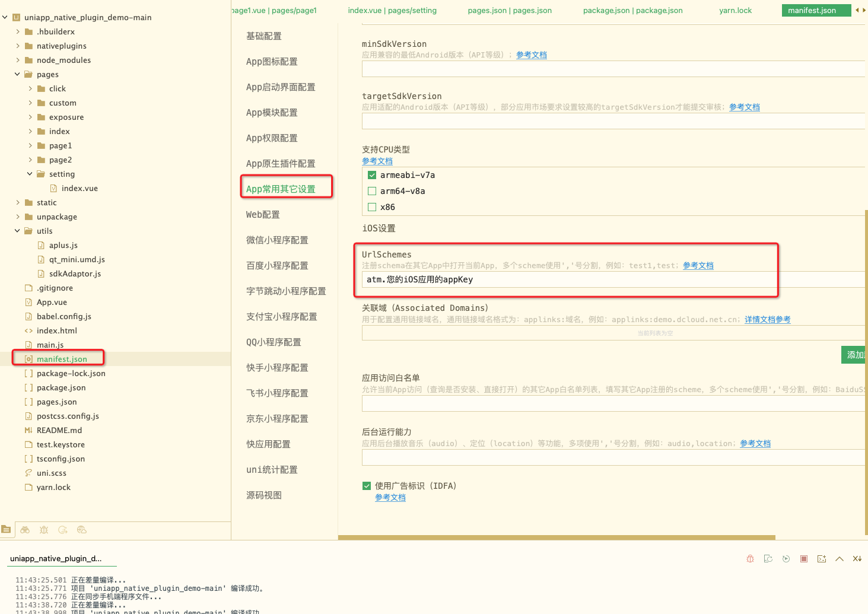The height and width of the screenshot is (614, 868).
Task: Click the horizontal scrollbar under the editor
Action: [x=557, y=537]
